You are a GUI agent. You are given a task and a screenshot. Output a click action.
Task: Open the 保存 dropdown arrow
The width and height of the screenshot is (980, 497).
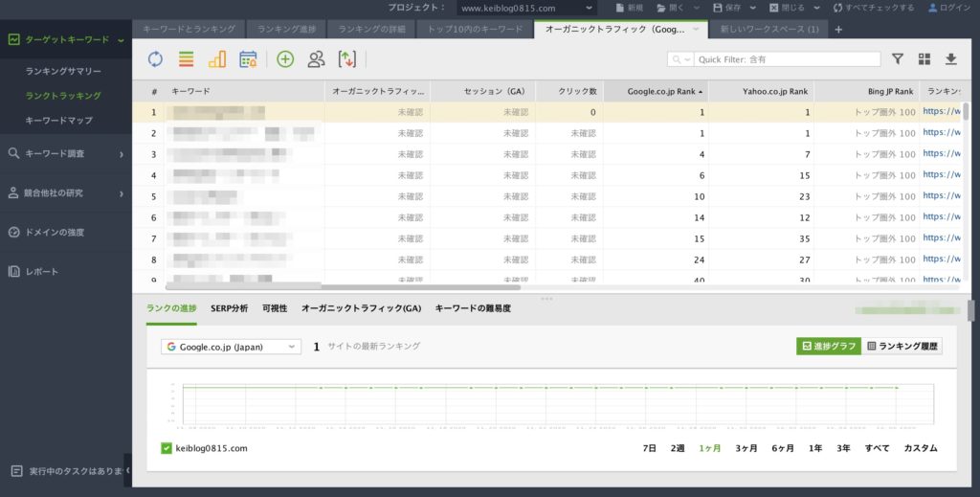(752, 8)
